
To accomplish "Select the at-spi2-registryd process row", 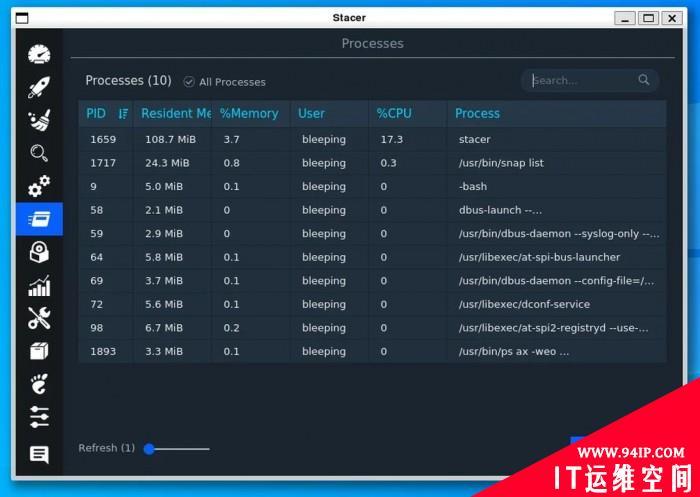I will click(x=372, y=328).
